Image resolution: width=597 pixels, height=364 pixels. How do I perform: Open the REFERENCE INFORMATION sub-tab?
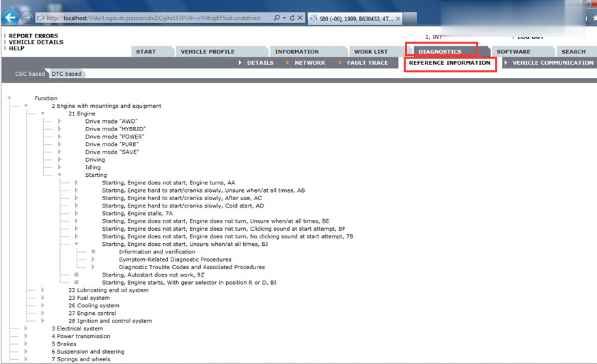click(x=449, y=63)
